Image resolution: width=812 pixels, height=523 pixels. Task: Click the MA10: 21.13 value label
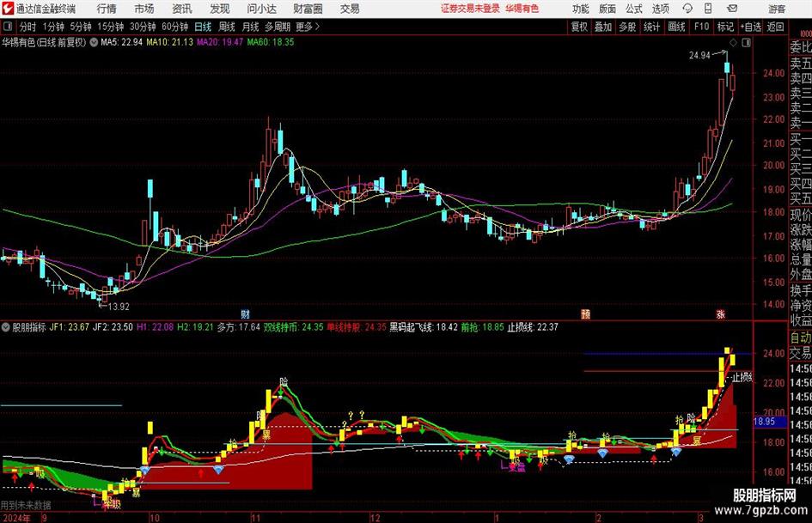[170, 42]
